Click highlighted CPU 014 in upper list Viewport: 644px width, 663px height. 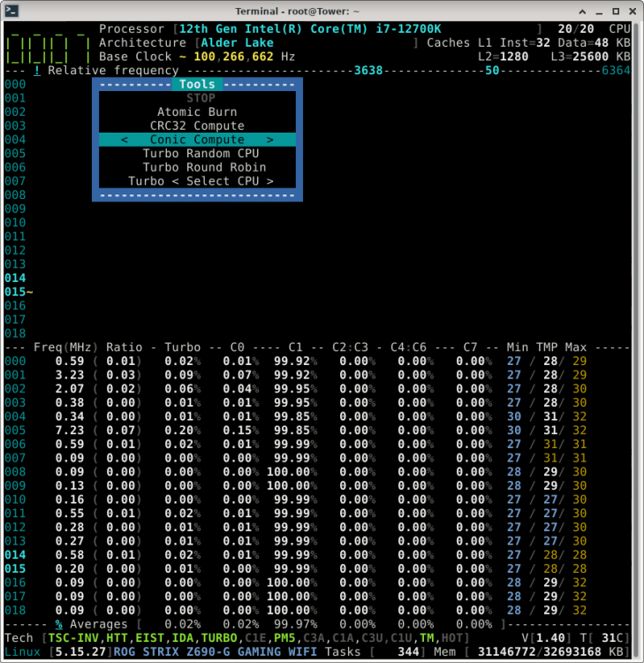point(15,278)
